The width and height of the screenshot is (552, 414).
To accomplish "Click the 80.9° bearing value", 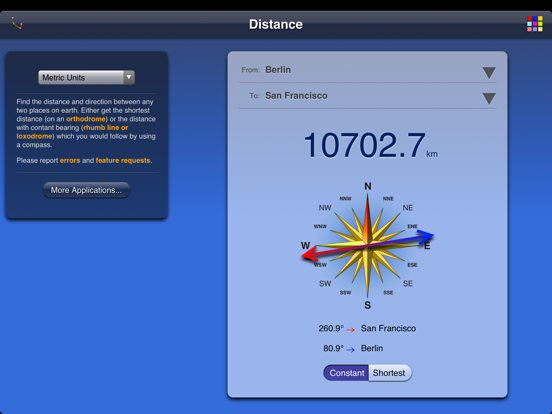I will click(333, 348).
